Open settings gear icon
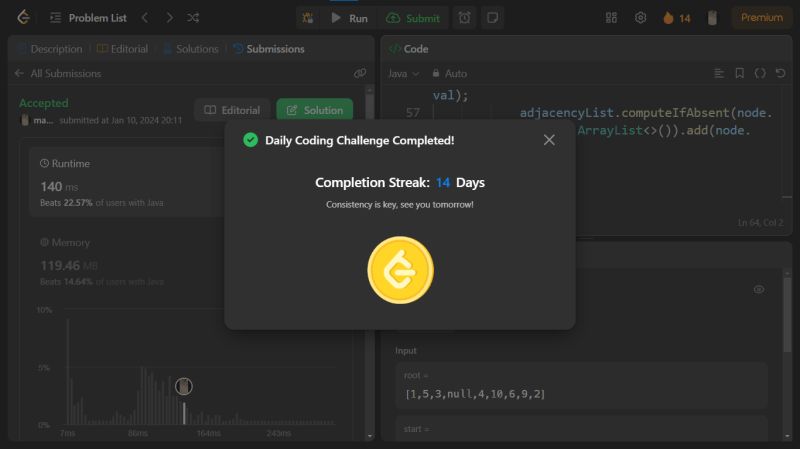The height and width of the screenshot is (449, 800). coord(640,18)
